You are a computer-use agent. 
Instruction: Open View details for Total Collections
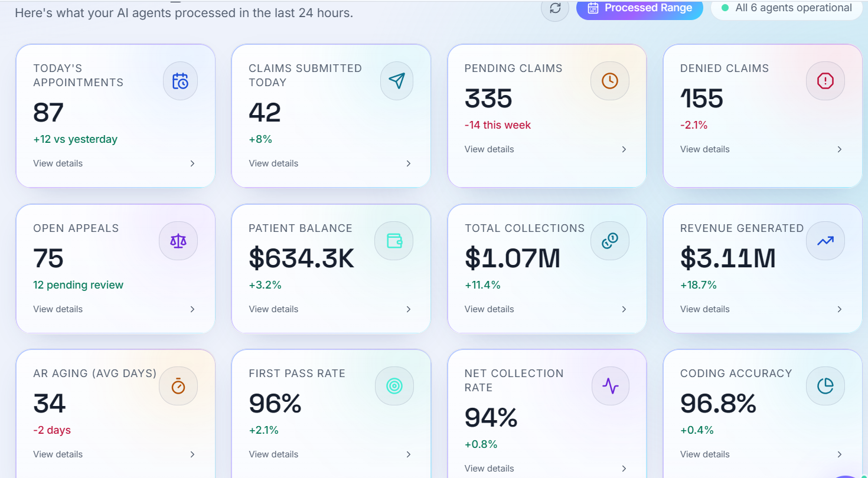click(489, 309)
